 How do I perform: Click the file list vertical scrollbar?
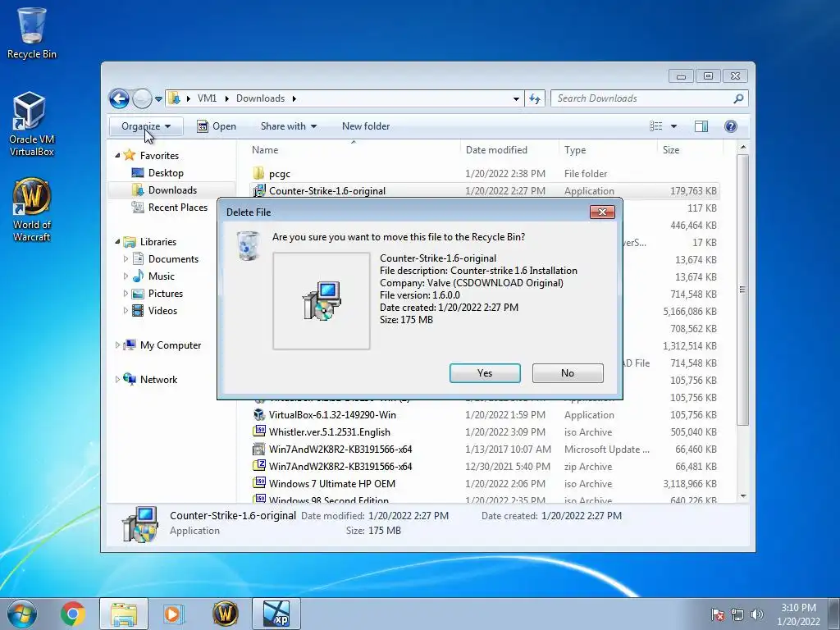742,290
